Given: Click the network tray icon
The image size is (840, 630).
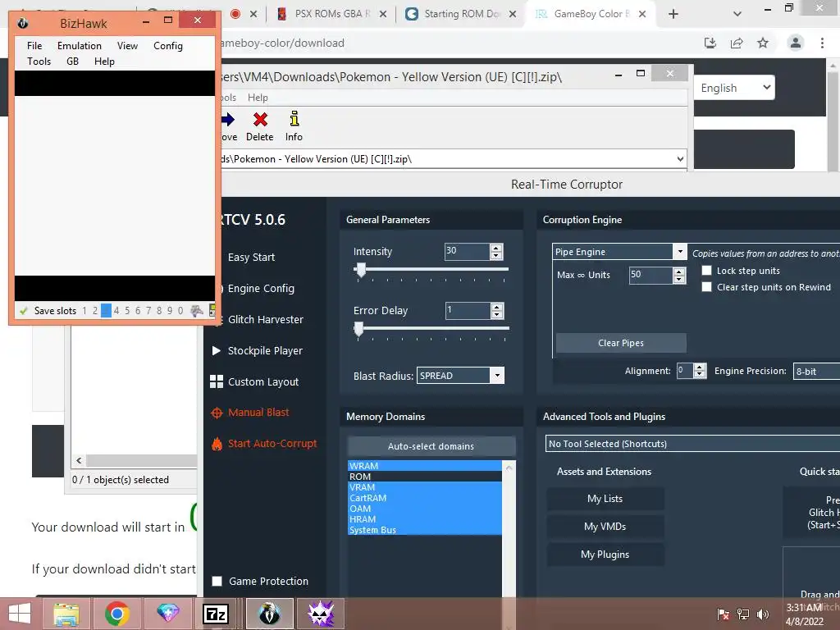Looking at the screenshot, I should click(743, 614).
